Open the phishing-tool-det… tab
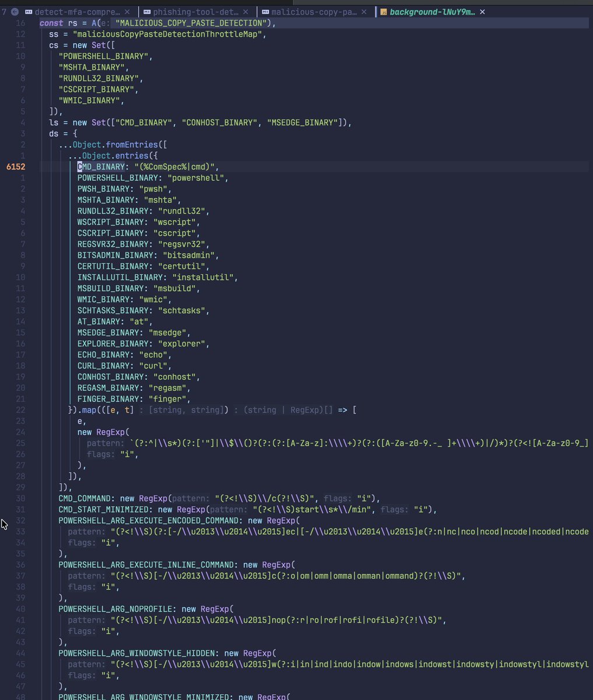Viewport: 593px width, 700px height. point(197,12)
